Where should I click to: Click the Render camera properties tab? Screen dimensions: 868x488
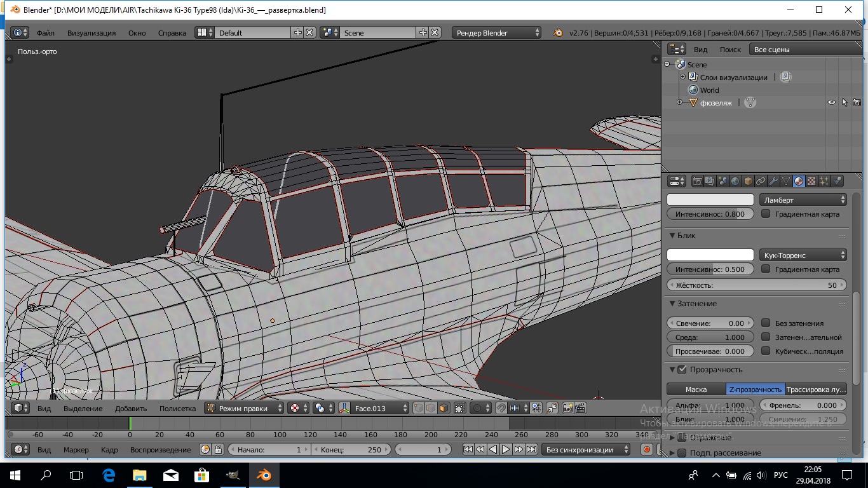coord(697,181)
